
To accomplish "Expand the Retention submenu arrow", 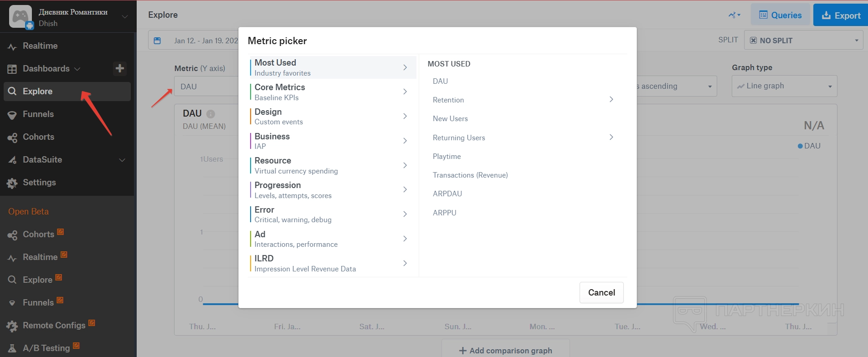I will pos(611,99).
